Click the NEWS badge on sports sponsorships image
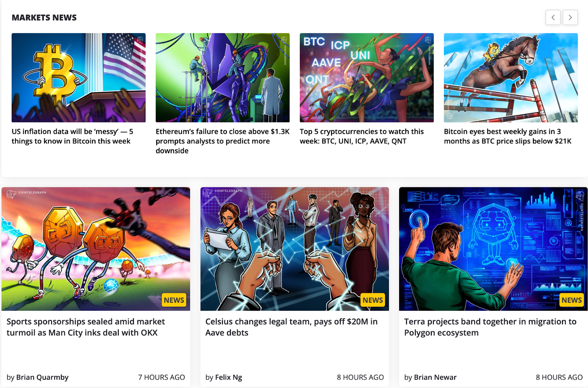 [174, 300]
